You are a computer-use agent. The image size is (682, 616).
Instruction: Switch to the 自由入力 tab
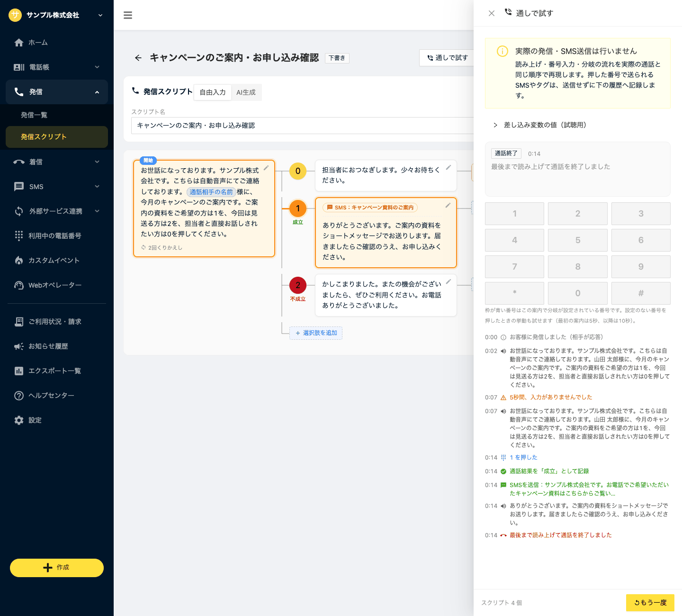(x=213, y=92)
